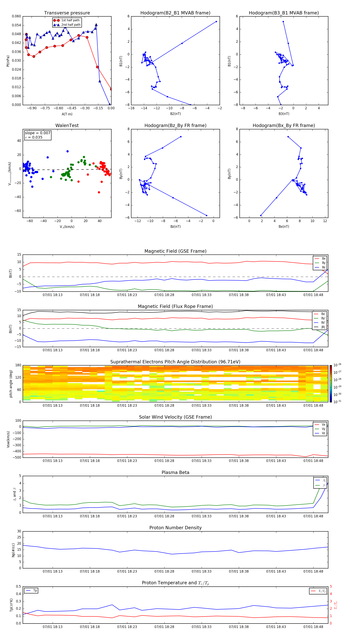Click the 'Bx(nT)' x-axis label
This screenshot has width=351, height=644.
coord(284,227)
